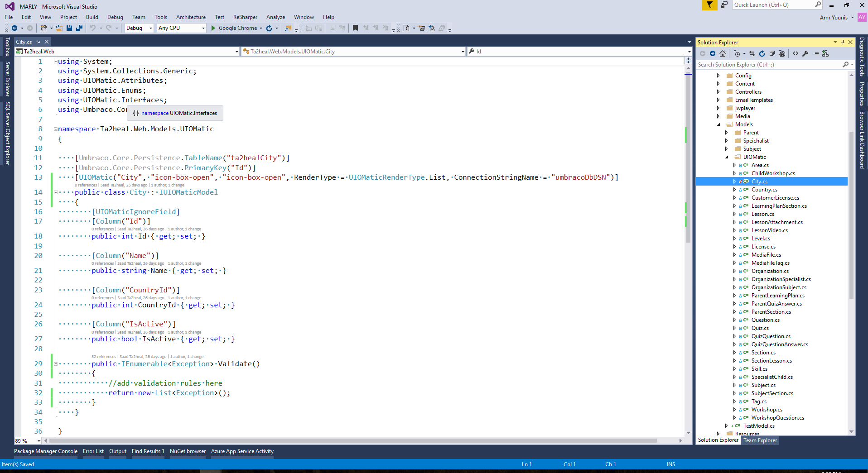Collapse the Models folder in Solution Explorer
Screen dimensions: 868x473
(x=719, y=124)
